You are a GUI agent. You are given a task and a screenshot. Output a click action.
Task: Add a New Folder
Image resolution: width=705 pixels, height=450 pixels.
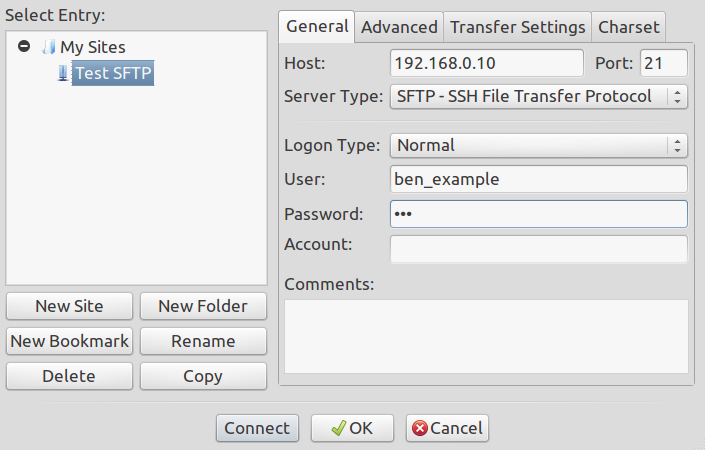[203, 306]
